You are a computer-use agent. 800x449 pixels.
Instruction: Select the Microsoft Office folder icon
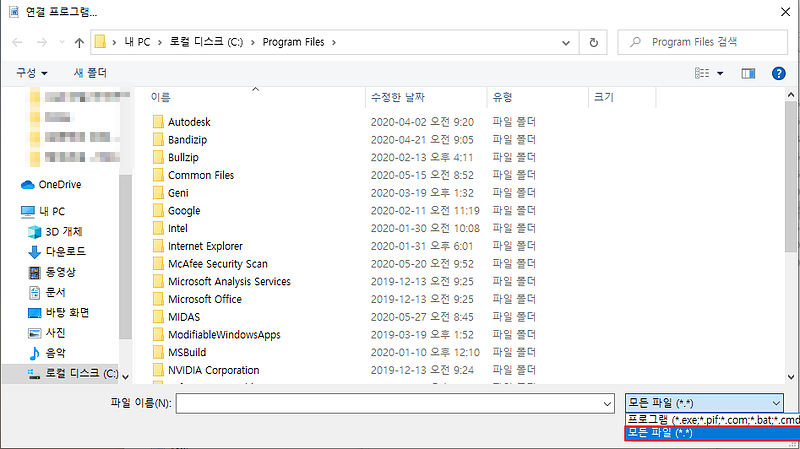159,299
